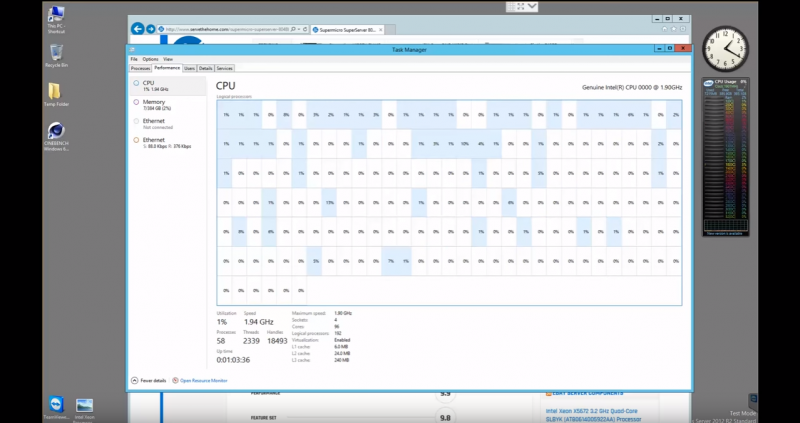Image resolution: width=800 pixels, height=423 pixels.
Task: Click the Fewer details chevron icon
Action: tap(135, 381)
